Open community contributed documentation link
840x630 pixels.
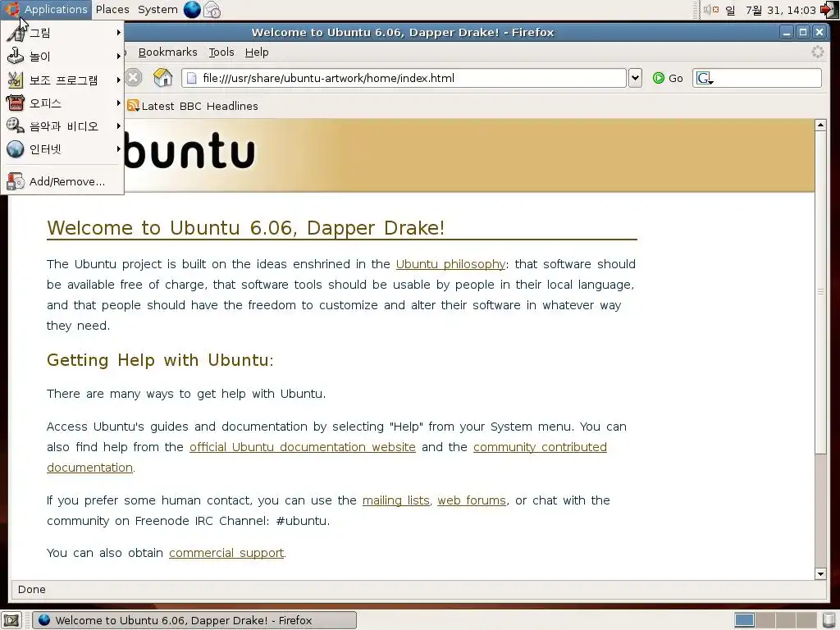click(x=540, y=447)
